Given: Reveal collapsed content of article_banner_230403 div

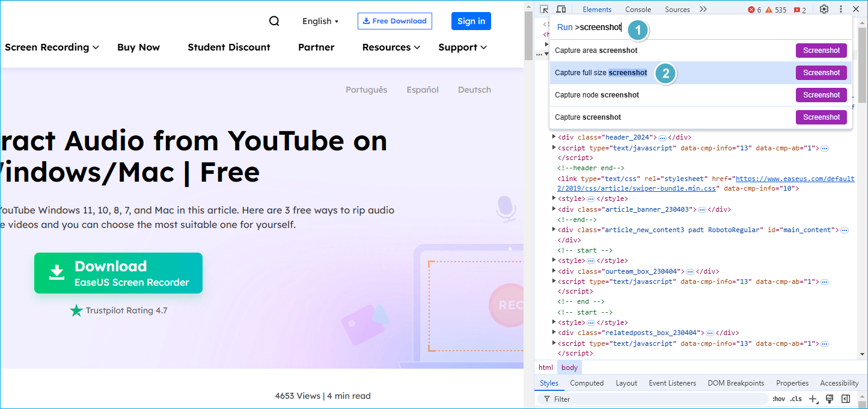Looking at the screenshot, I should tap(701, 210).
